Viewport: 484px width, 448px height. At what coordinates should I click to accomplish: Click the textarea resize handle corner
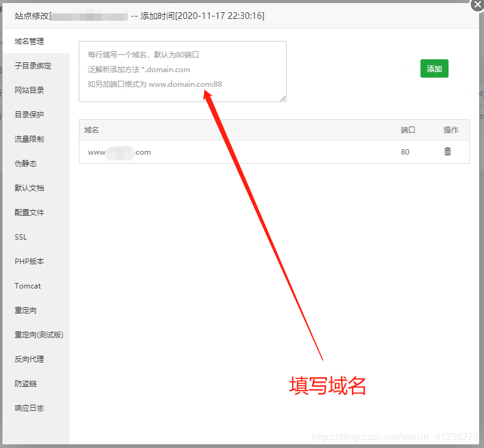pos(283,98)
